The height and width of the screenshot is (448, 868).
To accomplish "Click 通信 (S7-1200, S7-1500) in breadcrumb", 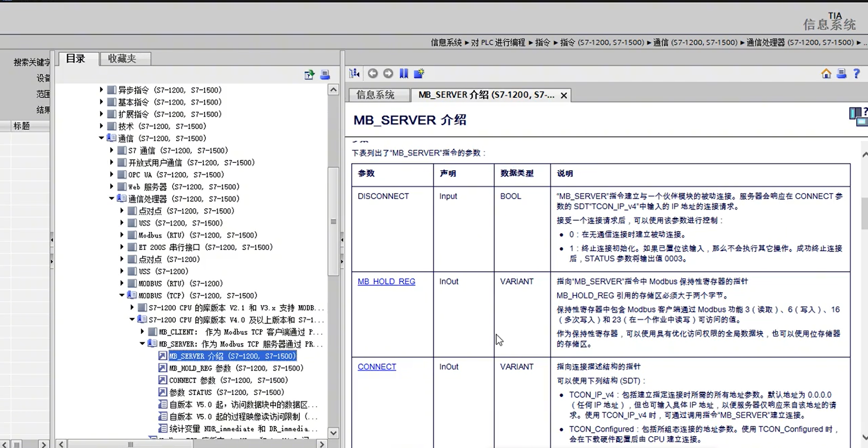I will click(x=695, y=43).
